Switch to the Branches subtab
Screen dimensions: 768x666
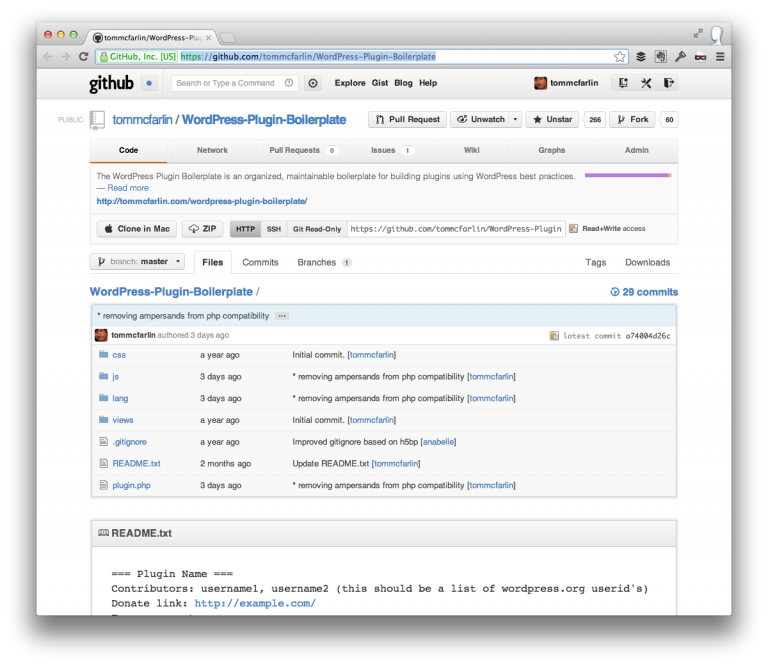(324, 262)
